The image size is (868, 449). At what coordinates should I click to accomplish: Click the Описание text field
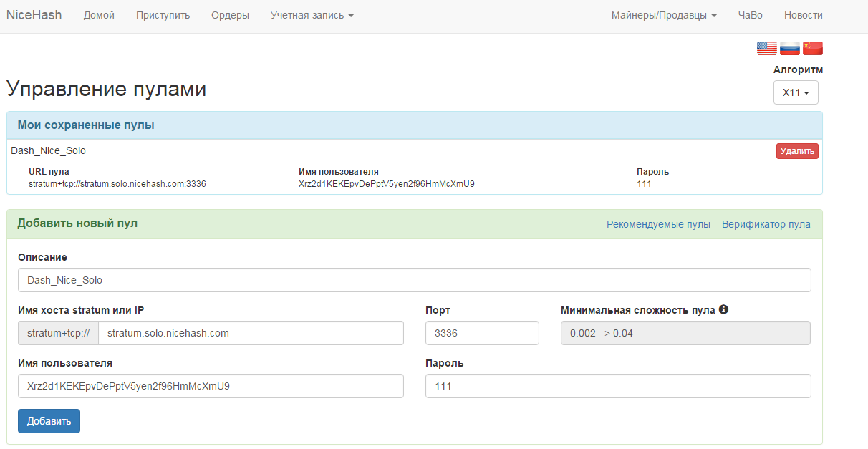pos(414,280)
